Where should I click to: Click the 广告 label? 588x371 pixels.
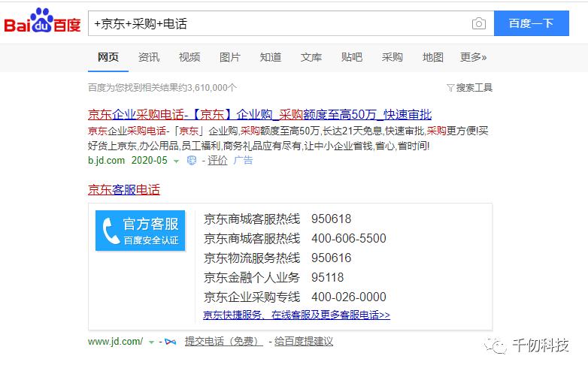pyautogui.click(x=243, y=161)
